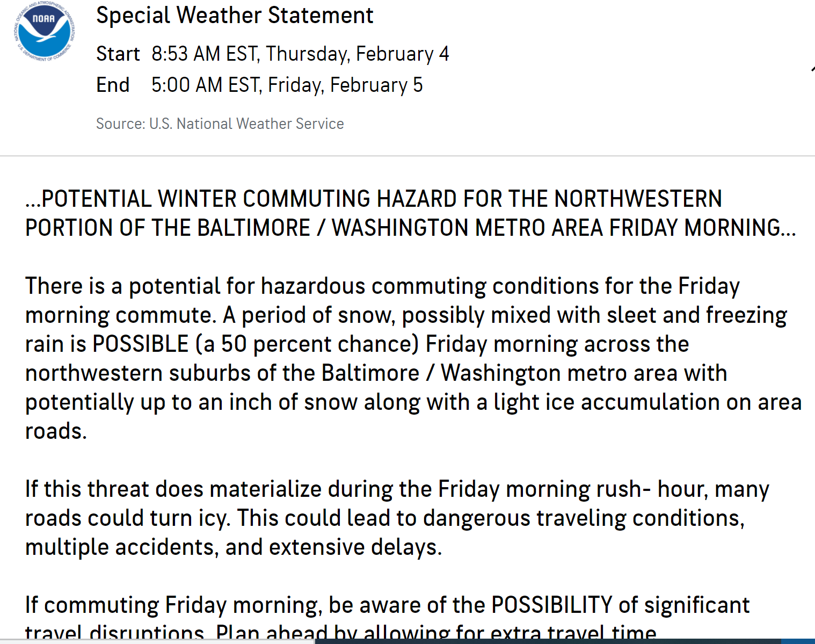Click the paragraph beginning "There is a potential"
This screenshot has height=644, width=815.
click(x=413, y=358)
